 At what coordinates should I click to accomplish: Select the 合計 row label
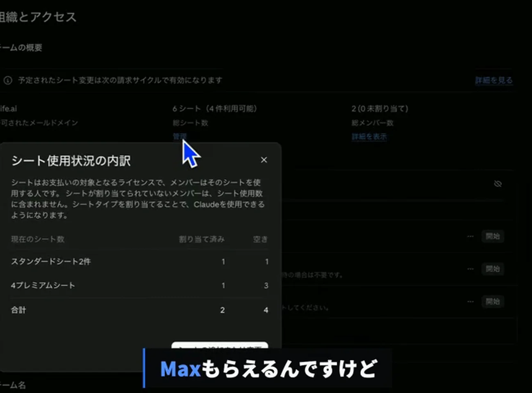point(18,310)
